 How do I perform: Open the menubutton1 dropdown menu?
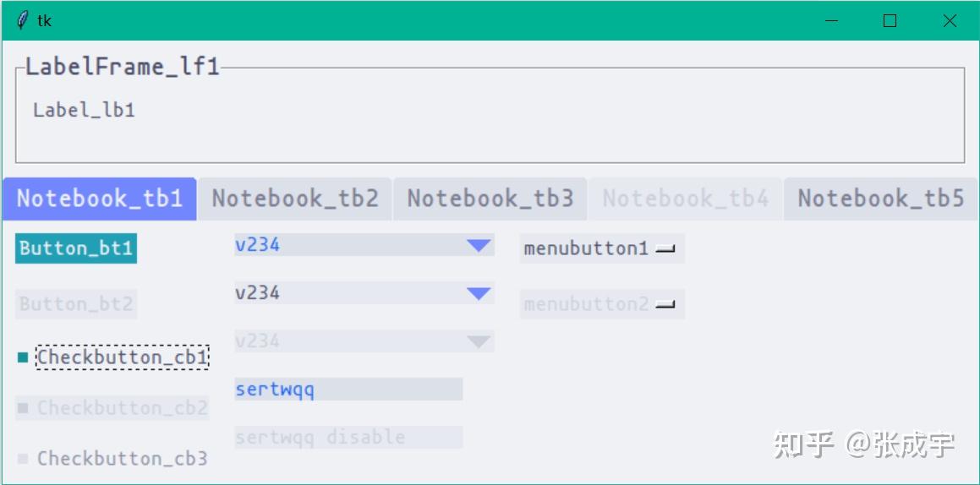pos(600,248)
